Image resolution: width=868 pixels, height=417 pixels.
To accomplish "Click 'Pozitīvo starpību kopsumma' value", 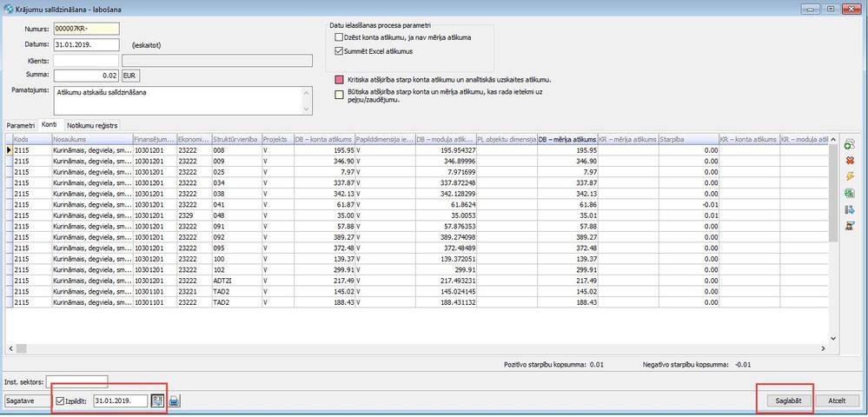I will (x=596, y=365).
